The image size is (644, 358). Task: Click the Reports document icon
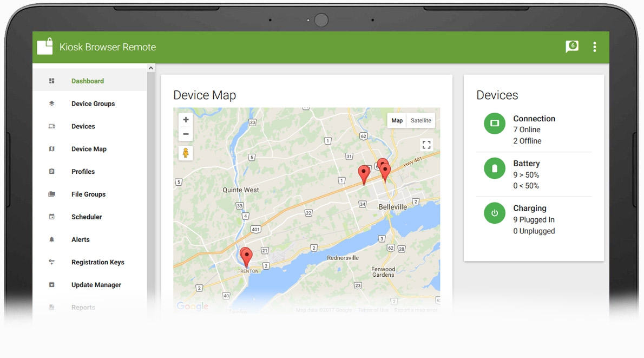[52, 307]
